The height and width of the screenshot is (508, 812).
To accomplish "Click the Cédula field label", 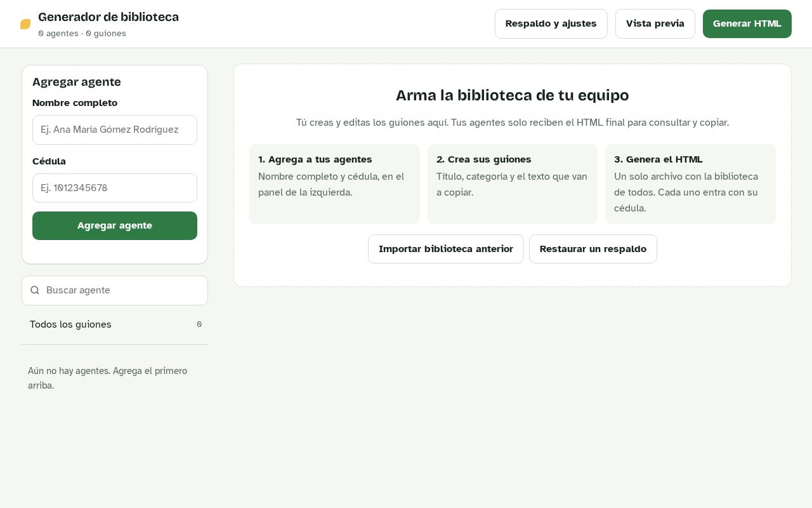I will [x=49, y=161].
